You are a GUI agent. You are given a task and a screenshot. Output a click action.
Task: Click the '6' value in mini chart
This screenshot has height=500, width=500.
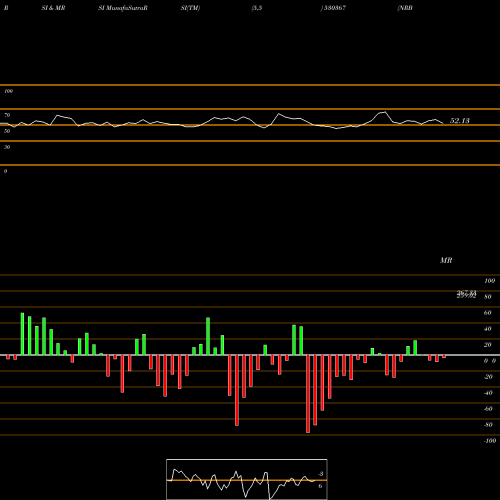(320, 486)
